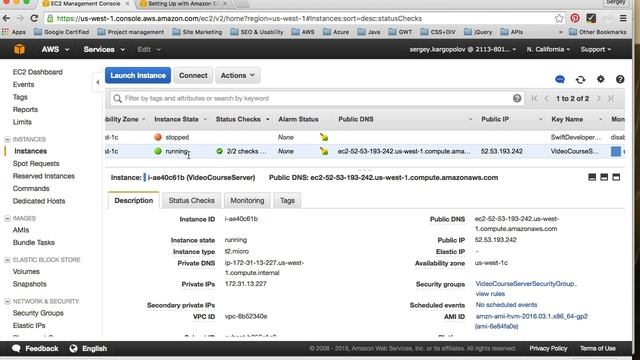The image size is (640, 360).
Task: Collapse the left navigation sidebar arrow
Action: pos(98,82)
